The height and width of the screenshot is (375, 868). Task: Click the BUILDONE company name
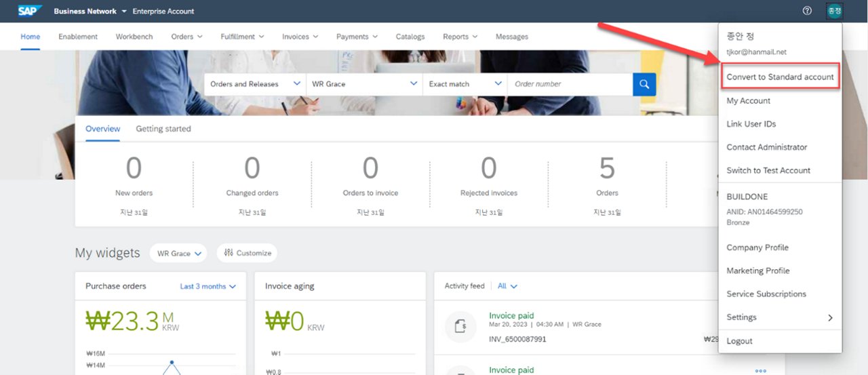(747, 197)
